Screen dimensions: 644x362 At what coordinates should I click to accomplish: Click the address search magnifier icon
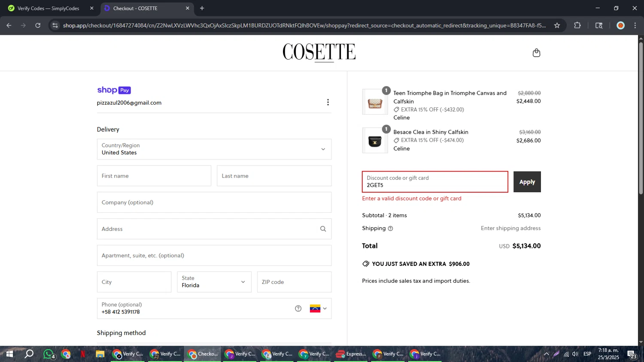tap(323, 229)
